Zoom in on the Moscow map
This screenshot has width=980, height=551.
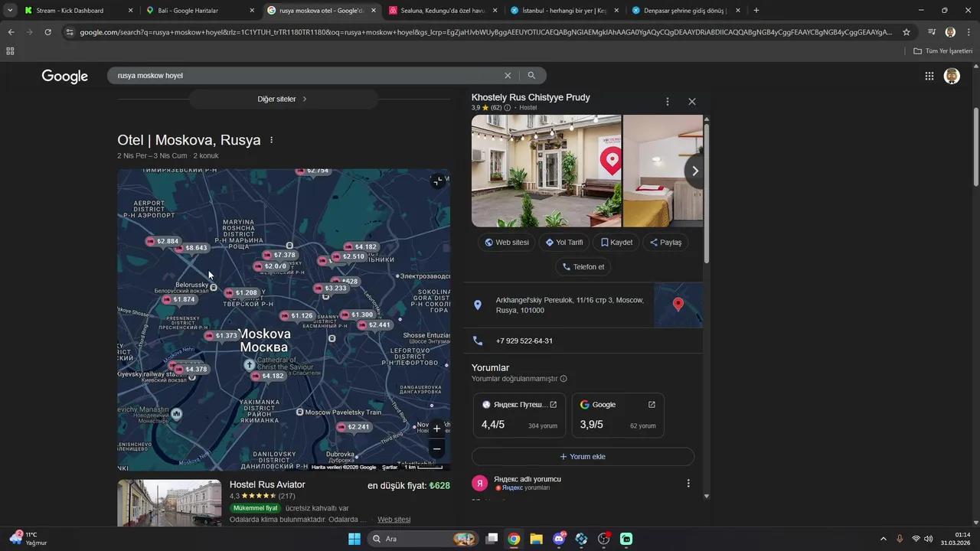click(436, 429)
